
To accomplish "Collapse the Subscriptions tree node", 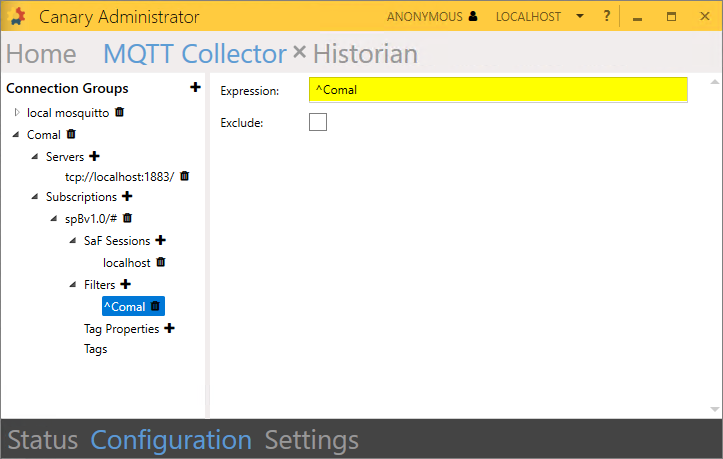I will point(35,197).
